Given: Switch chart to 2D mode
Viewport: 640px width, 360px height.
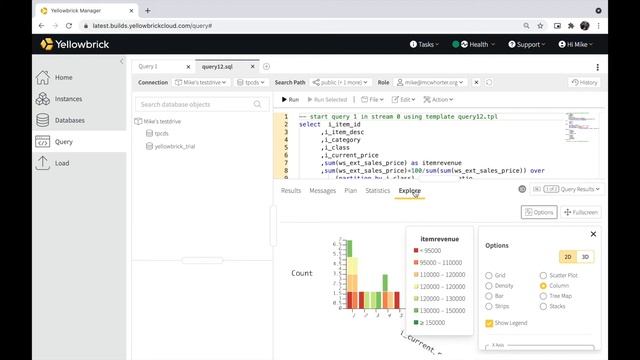Looking at the screenshot, I should pyautogui.click(x=568, y=257).
